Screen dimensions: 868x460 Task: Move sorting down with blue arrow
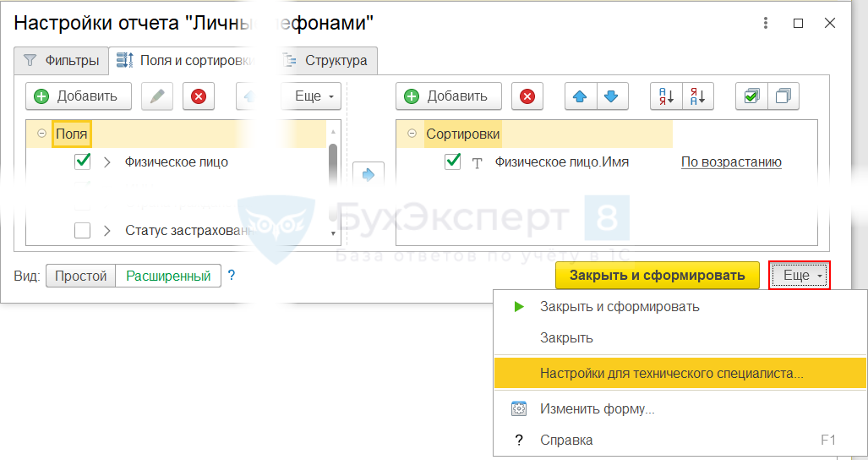click(612, 96)
